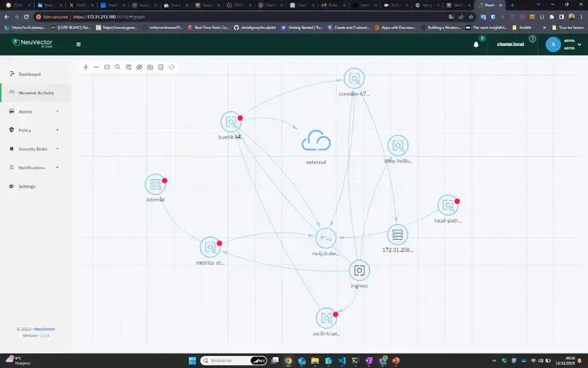Image resolution: width=588 pixels, height=368 pixels.
Task: Open the admin user avatar menu
Action: [553, 44]
